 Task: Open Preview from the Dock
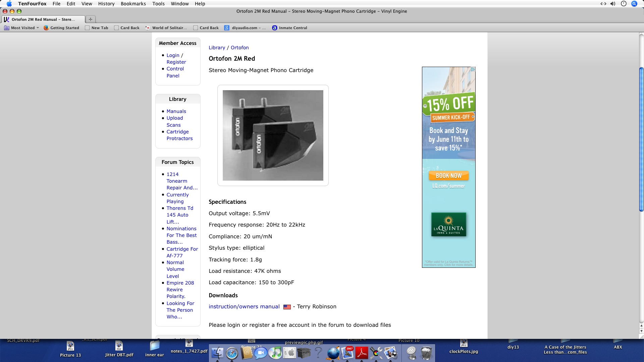click(x=391, y=353)
